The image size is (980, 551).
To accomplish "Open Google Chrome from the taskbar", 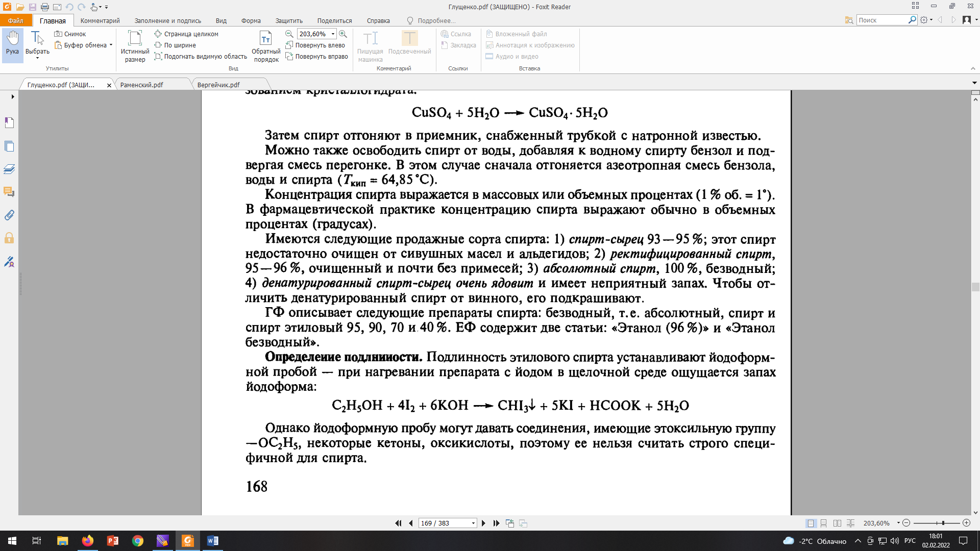I will pyautogui.click(x=137, y=541).
